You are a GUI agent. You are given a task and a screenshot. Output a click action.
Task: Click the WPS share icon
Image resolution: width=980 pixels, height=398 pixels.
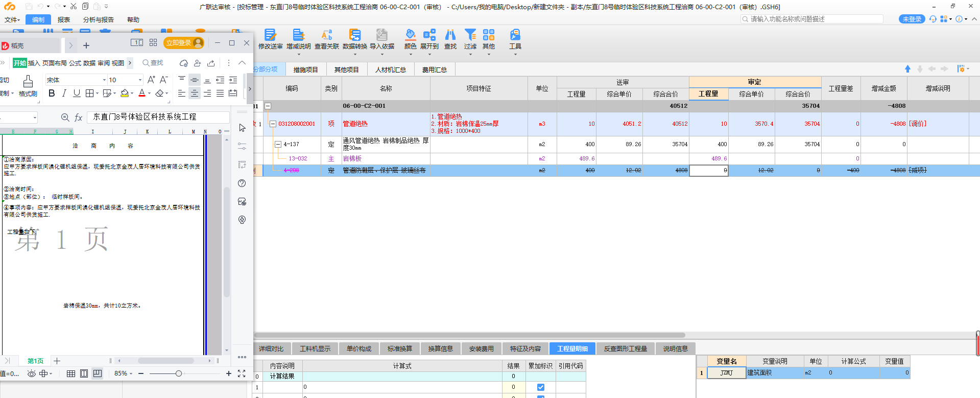(211, 63)
